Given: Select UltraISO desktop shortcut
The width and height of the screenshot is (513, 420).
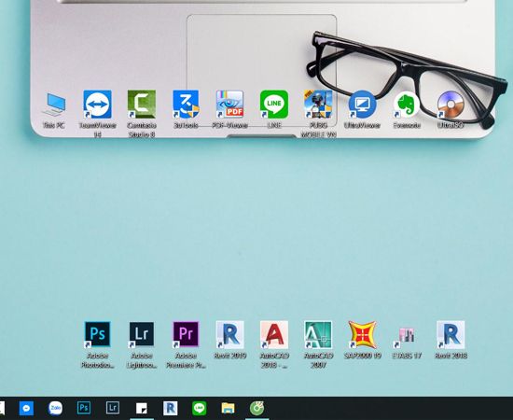Looking at the screenshot, I should pos(451,105).
